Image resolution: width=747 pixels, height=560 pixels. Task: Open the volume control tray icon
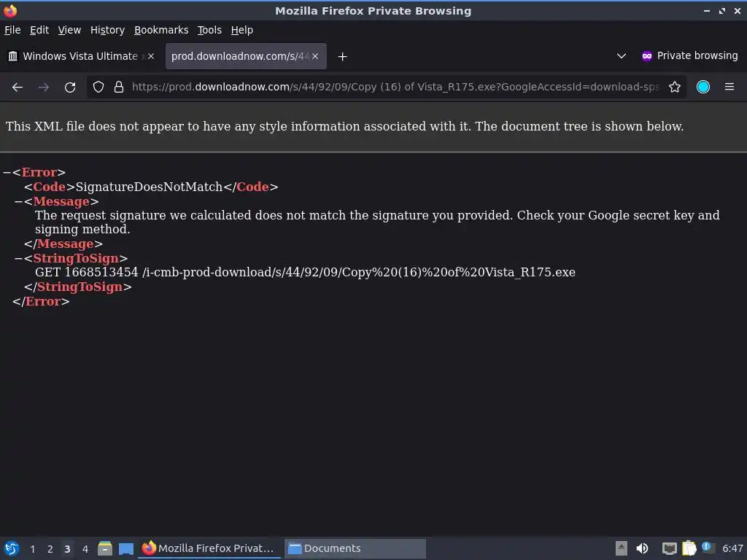[x=642, y=548]
